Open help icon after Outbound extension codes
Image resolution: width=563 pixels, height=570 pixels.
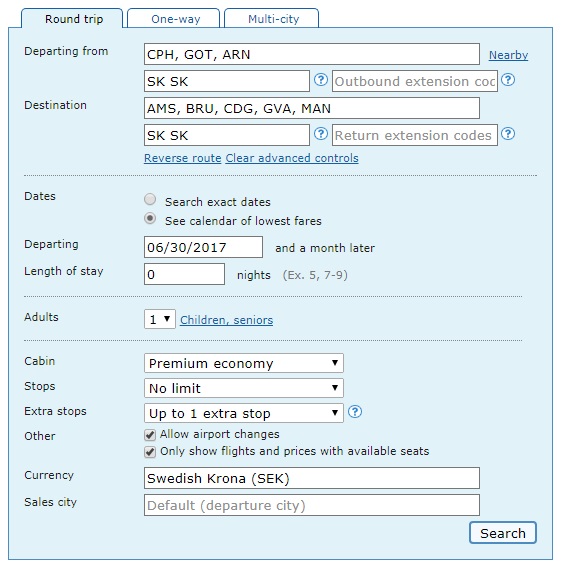point(508,80)
